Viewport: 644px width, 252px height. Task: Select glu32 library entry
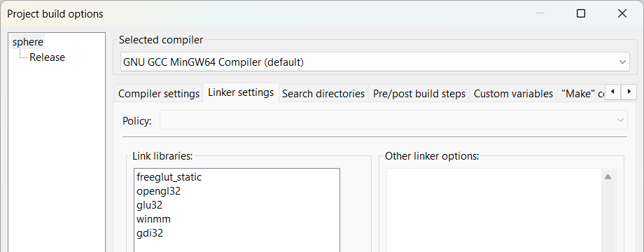(x=150, y=205)
